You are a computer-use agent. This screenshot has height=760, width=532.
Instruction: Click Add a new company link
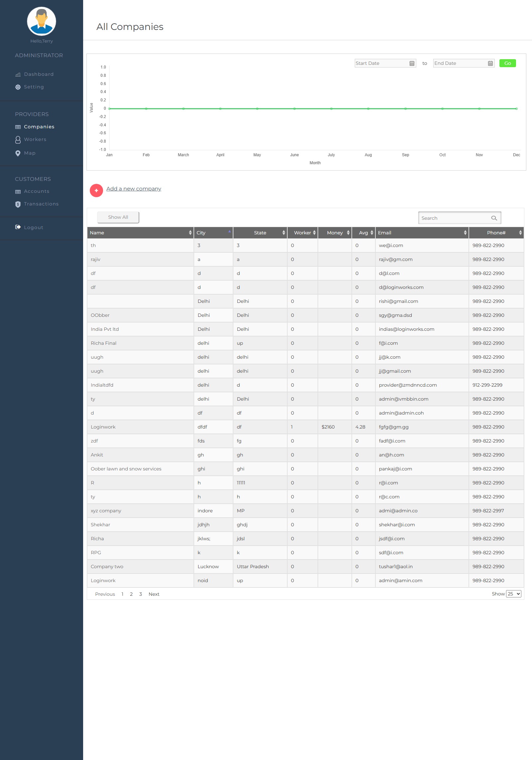(134, 189)
